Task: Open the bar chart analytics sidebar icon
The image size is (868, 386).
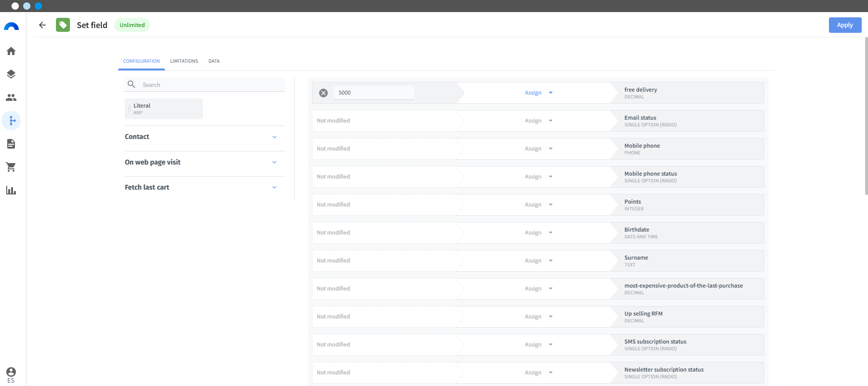Action: tap(11, 190)
